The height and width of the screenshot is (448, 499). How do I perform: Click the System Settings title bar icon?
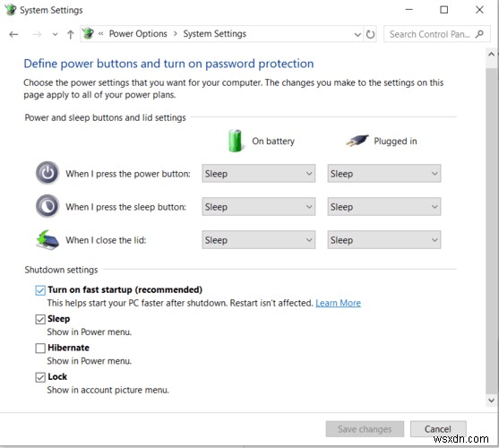(x=10, y=10)
